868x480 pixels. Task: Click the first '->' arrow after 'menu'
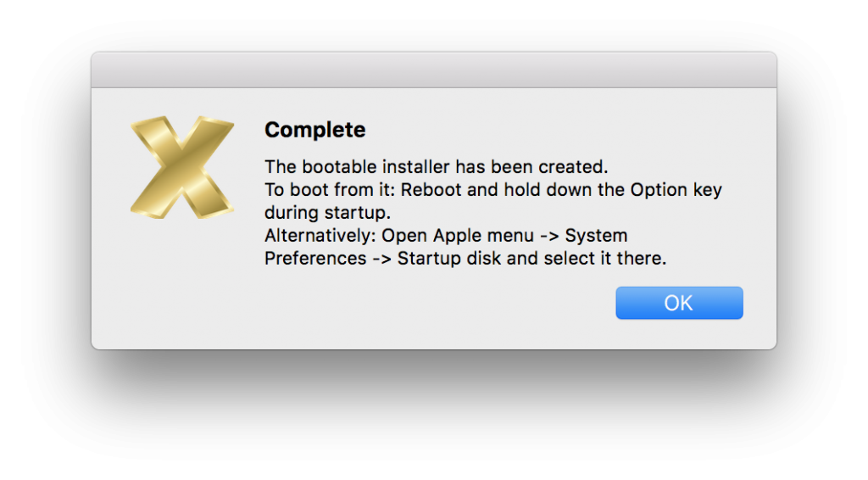coord(549,237)
